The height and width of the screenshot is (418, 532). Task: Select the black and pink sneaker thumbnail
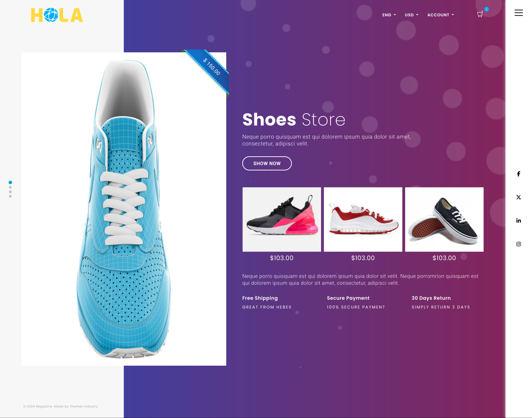click(282, 219)
